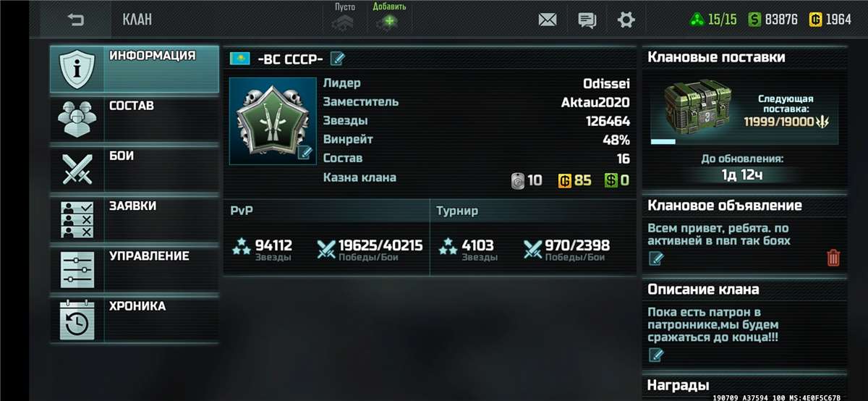Open the УПРАВЛЕНИЕ management tab
868x401 pixels.
pyautogui.click(x=135, y=270)
